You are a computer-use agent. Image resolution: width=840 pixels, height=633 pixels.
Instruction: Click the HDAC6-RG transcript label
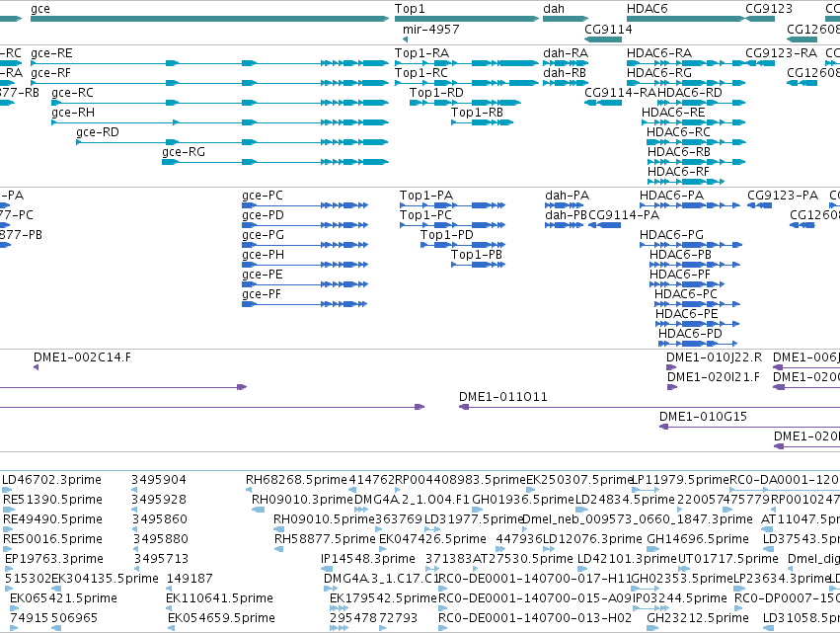pyautogui.click(x=659, y=73)
